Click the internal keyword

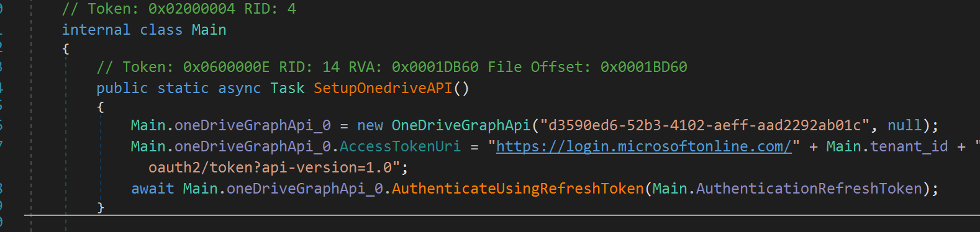tap(96, 30)
